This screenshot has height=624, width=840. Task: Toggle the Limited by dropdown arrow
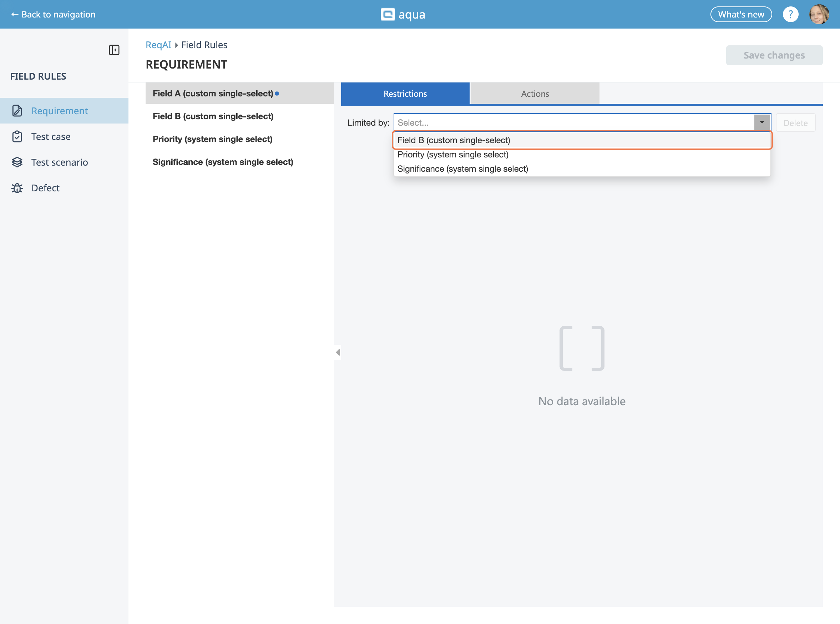(762, 122)
